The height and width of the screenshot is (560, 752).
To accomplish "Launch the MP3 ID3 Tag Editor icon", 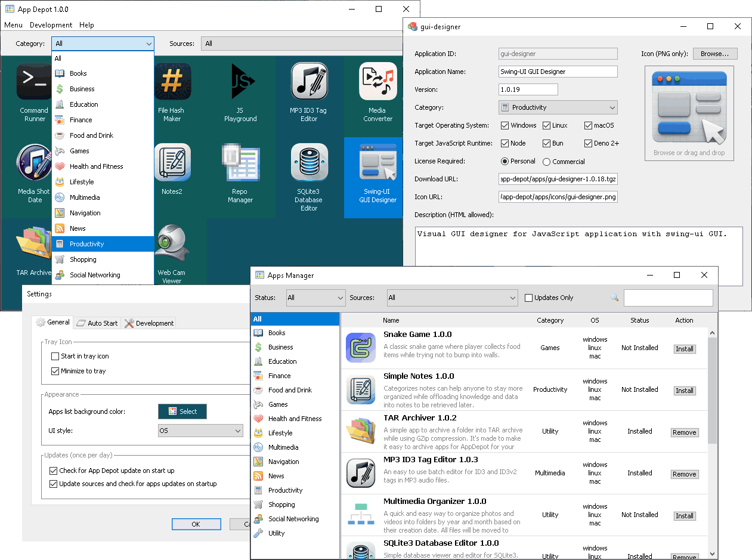I will tap(309, 82).
